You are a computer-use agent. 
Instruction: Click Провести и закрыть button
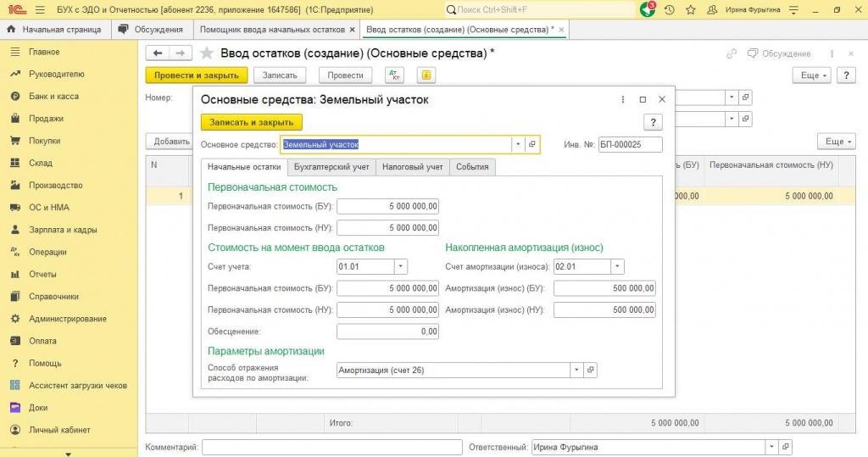(197, 75)
